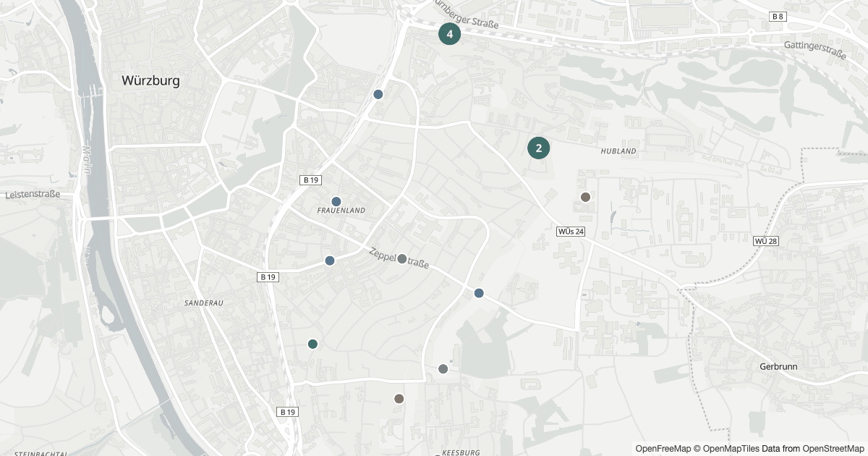The height and width of the screenshot is (456, 868).
Task: Click the HUBLAND district label
Action: pos(618,151)
